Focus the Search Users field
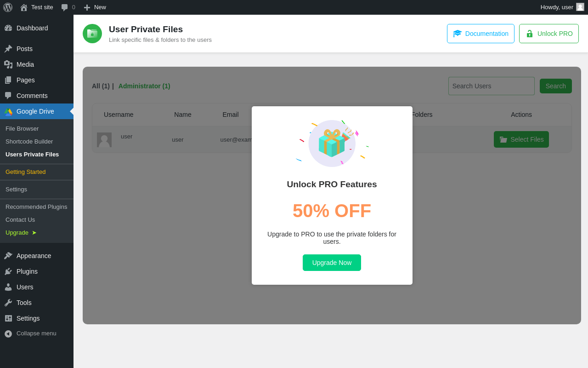This screenshot has height=368, width=588. pos(491,86)
